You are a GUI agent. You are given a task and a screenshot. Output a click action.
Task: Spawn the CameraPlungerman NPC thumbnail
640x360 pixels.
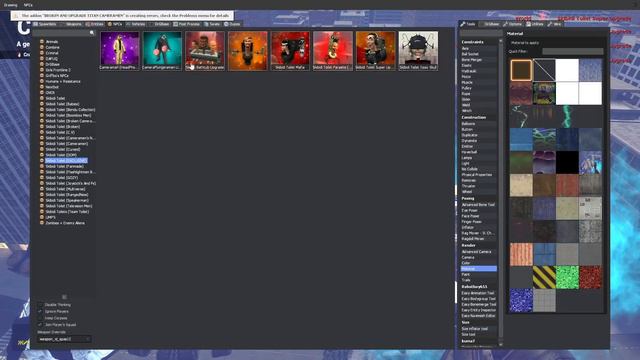tap(162, 51)
